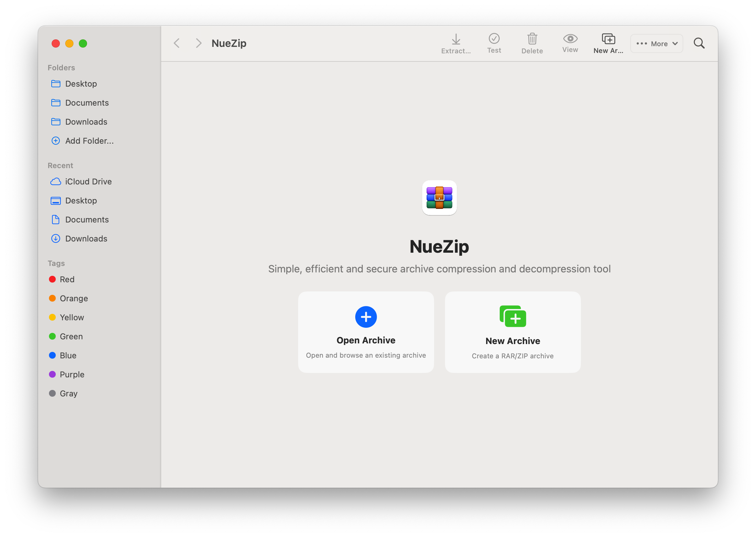Go forward with the right arrow

coord(199,43)
